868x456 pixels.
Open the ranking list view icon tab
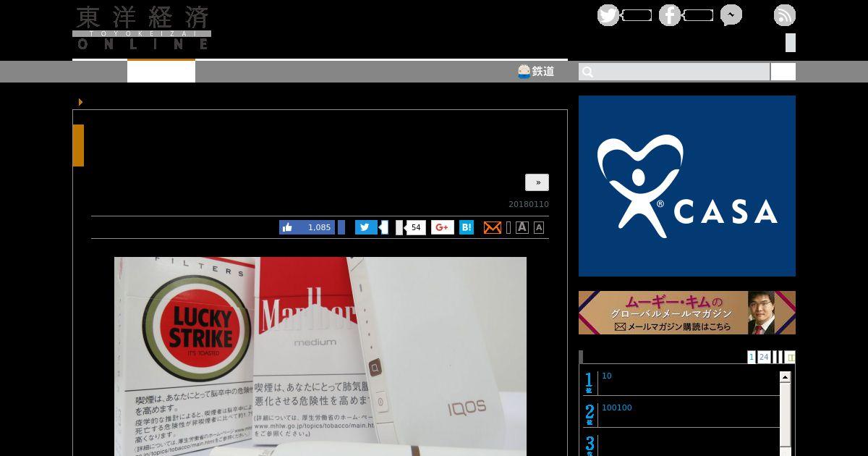(x=791, y=357)
